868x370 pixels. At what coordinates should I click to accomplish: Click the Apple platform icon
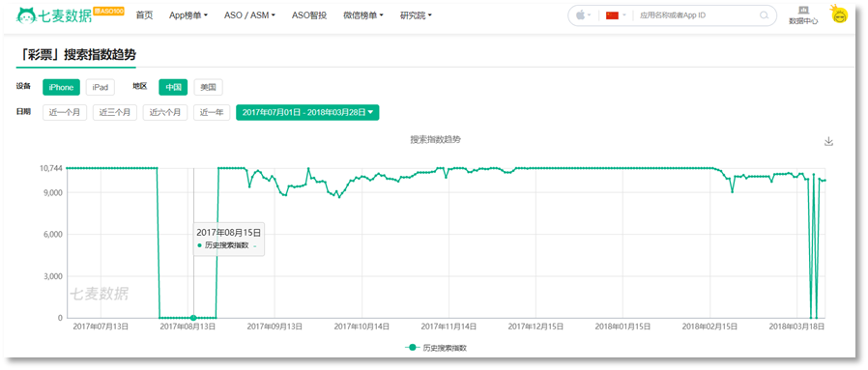581,14
